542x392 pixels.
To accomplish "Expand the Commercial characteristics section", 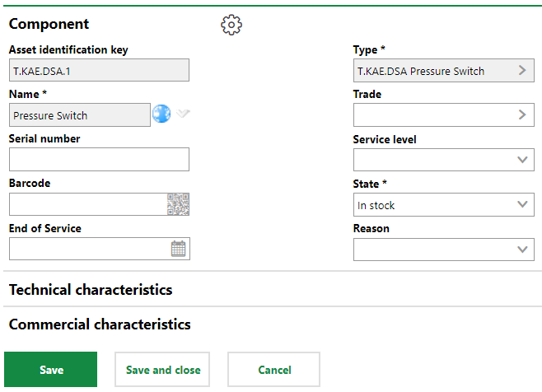I will pos(100,324).
